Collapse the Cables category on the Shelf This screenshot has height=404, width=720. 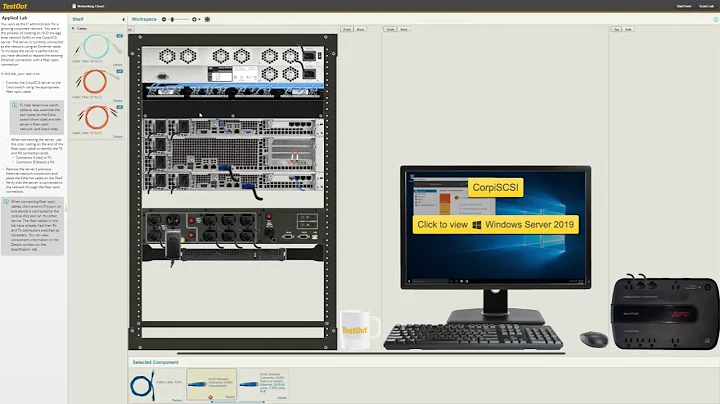(x=73, y=28)
